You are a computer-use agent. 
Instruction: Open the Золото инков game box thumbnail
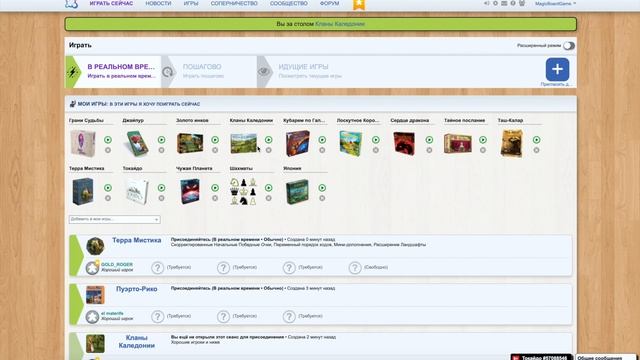(x=190, y=143)
